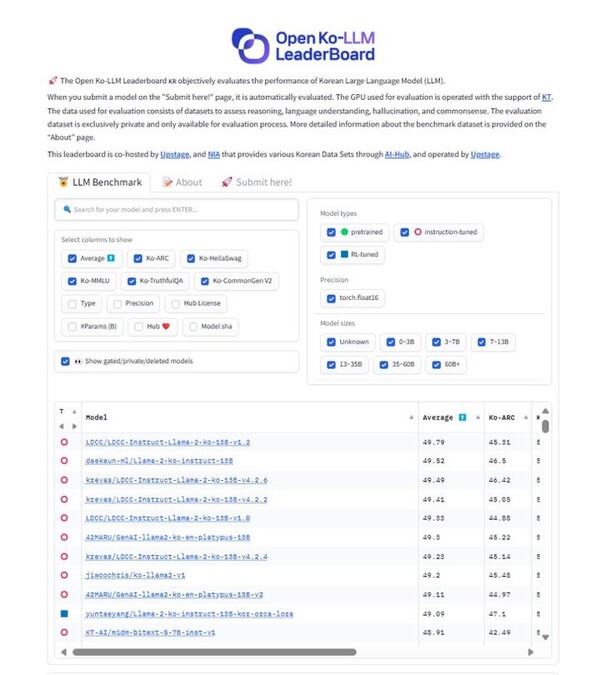Switch to the LLM Benchmark tab
The width and height of the screenshot is (600, 675).
pos(100,182)
